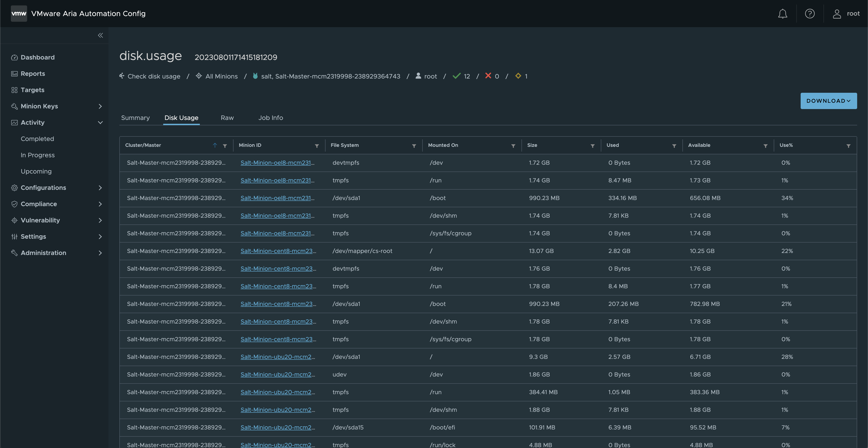Filter the Size column
The height and width of the screenshot is (448, 868).
[592, 146]
